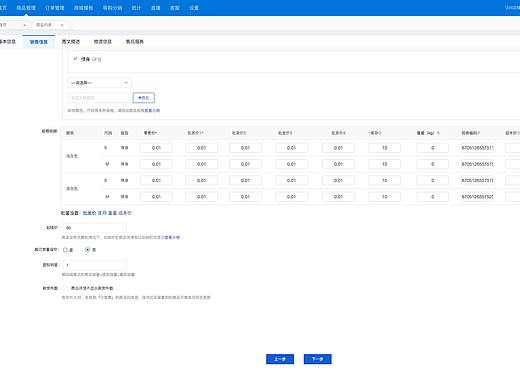520x390 pixels.
Task: Click the 下一步 button
Action: coord(318,359)
